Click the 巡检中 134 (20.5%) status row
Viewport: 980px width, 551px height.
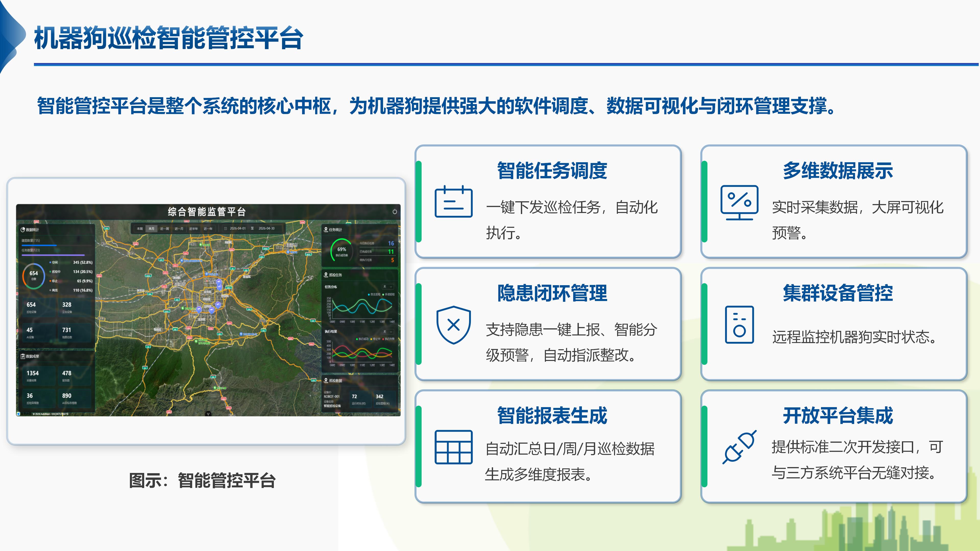point(71,271)
